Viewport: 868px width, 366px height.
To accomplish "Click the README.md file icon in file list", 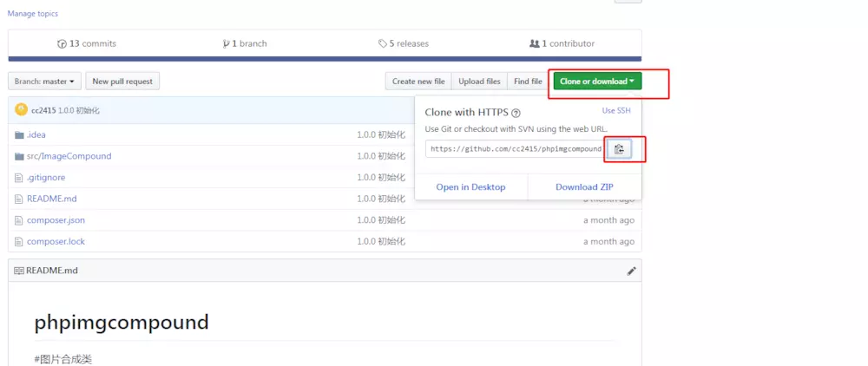I will (x=19, y=199).
